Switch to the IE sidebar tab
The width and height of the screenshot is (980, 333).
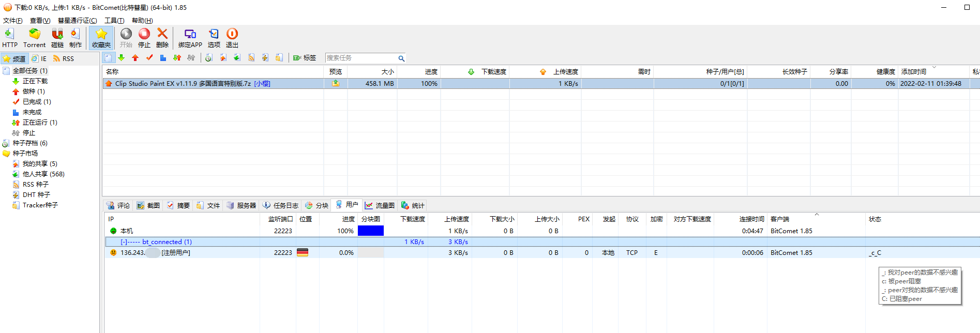[39, 59]
